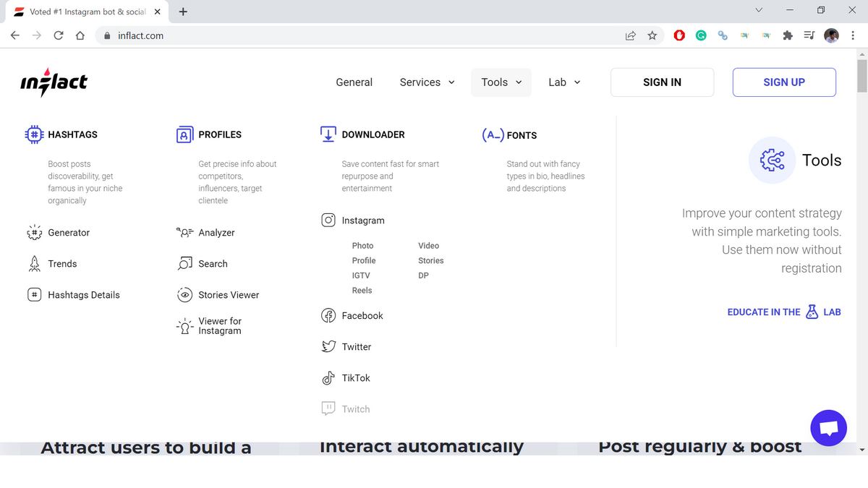868x488 pixels.
Task: Open the Grammarly extension
Action: [x=701, y=35]
